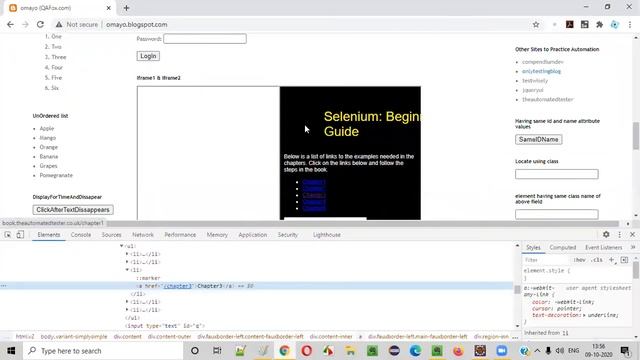The width and height of the screenshot is (640, 360).
Task: Open the Windows notification center
Action: point(625,351)
